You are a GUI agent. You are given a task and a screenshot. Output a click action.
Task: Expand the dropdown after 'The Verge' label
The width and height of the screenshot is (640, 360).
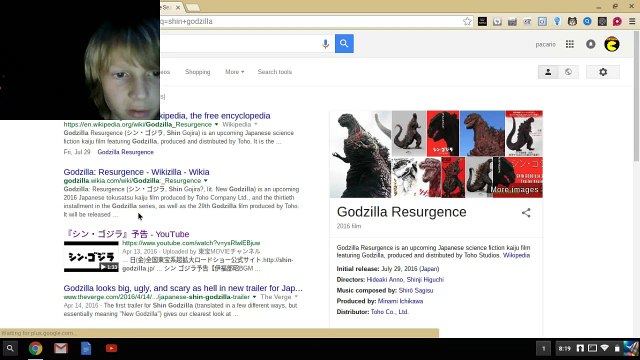click(x=296, y=297)
